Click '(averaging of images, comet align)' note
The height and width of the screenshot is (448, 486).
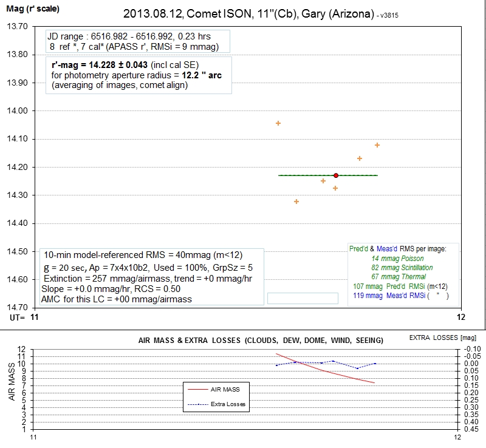click(x=120, y=85)
